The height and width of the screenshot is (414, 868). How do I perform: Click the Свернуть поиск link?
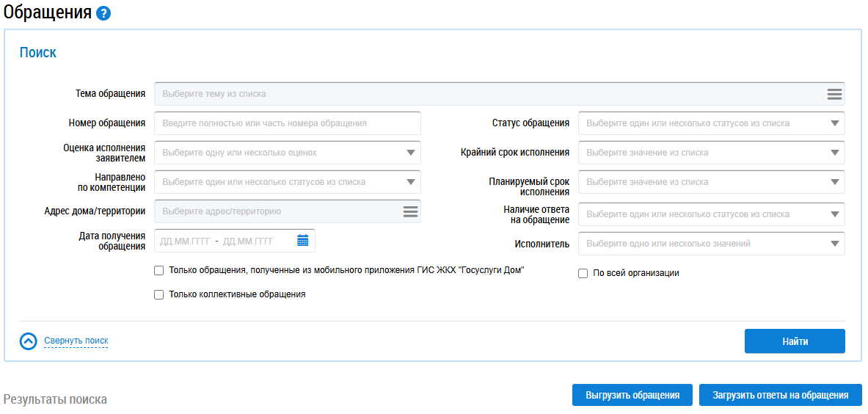(76, 341)
